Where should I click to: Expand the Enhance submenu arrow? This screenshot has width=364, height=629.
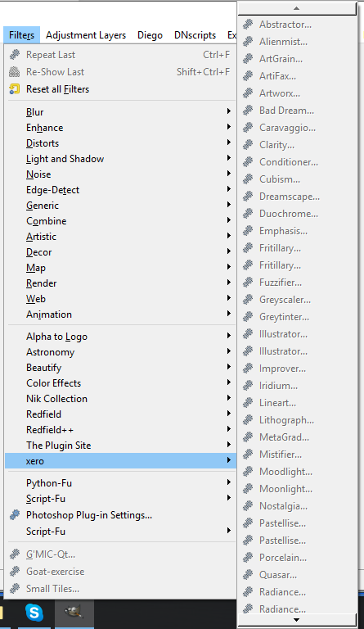(x=229, y=127)
